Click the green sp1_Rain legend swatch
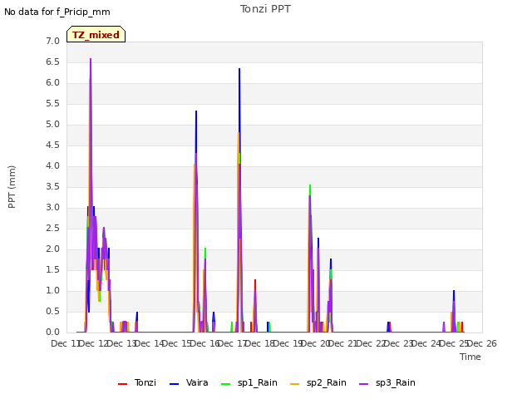Image resolution: width=532 pixels, height=399 pixels. click(225, 384)
